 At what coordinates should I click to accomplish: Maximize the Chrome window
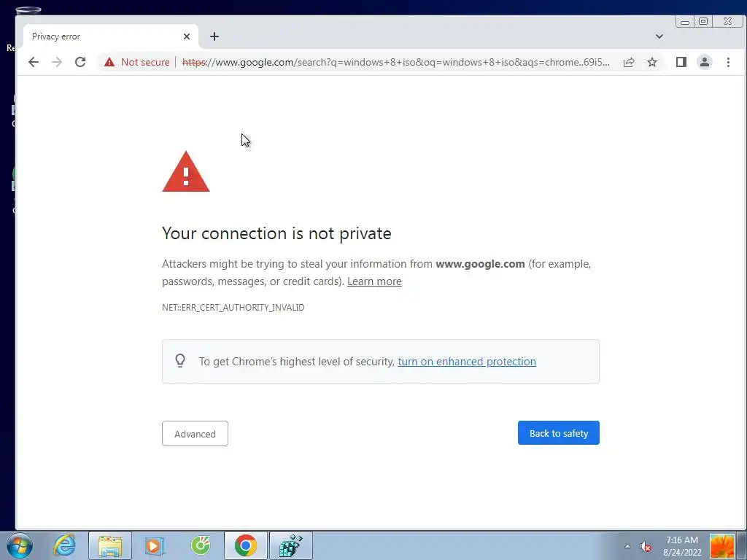tap(703, 21)
